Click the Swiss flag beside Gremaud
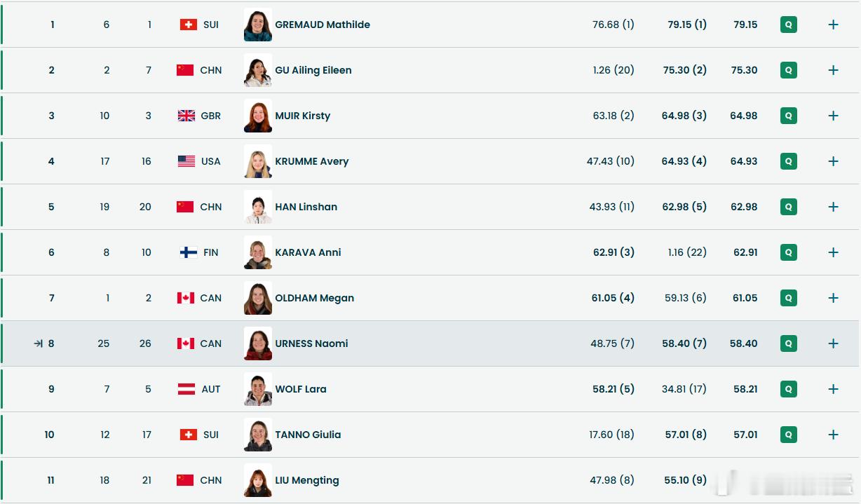The width and height of the screenshot is (861, 504). click(x=189, y=25)
